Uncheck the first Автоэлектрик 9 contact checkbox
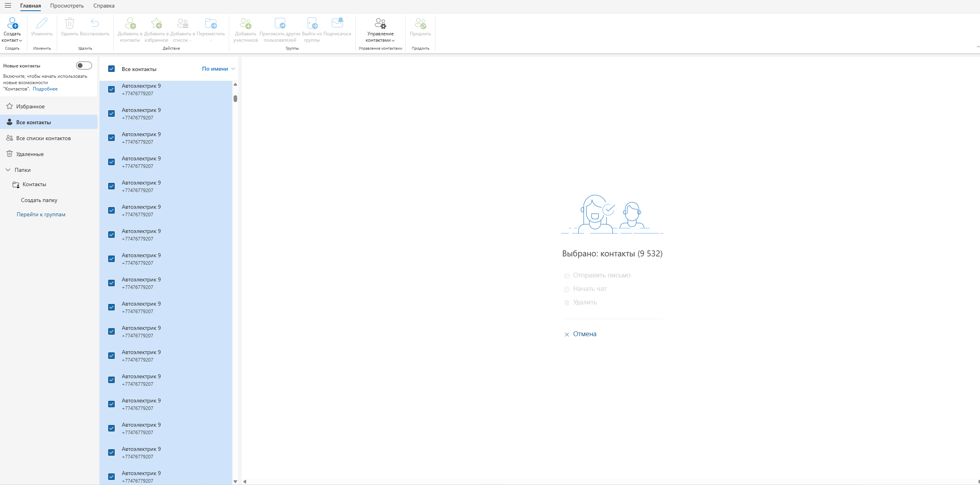Image resolution: width=980 pixels, height=485 pixels. tap(111, 89)
